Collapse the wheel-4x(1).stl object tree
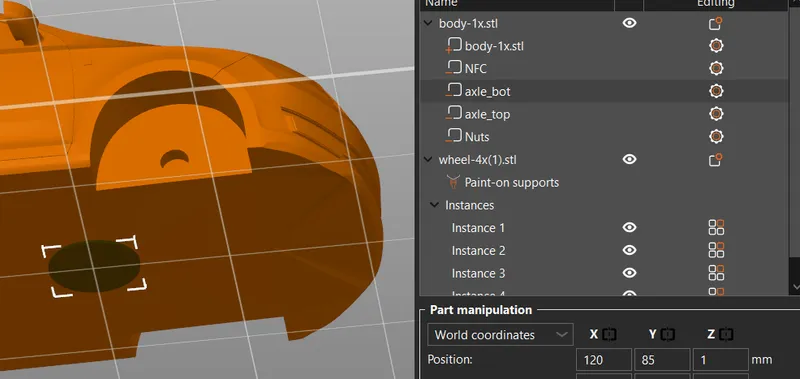Viewport: 800px width, 379px height. [428, 160]
